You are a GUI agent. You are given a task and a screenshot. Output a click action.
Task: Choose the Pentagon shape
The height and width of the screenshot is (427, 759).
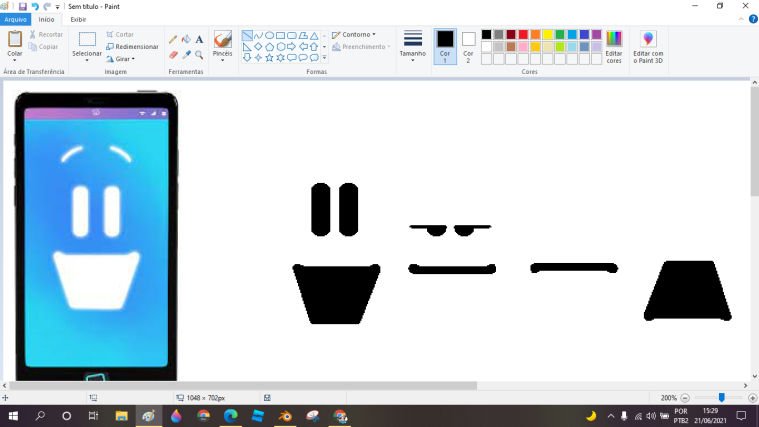click(x=269, y=47)
